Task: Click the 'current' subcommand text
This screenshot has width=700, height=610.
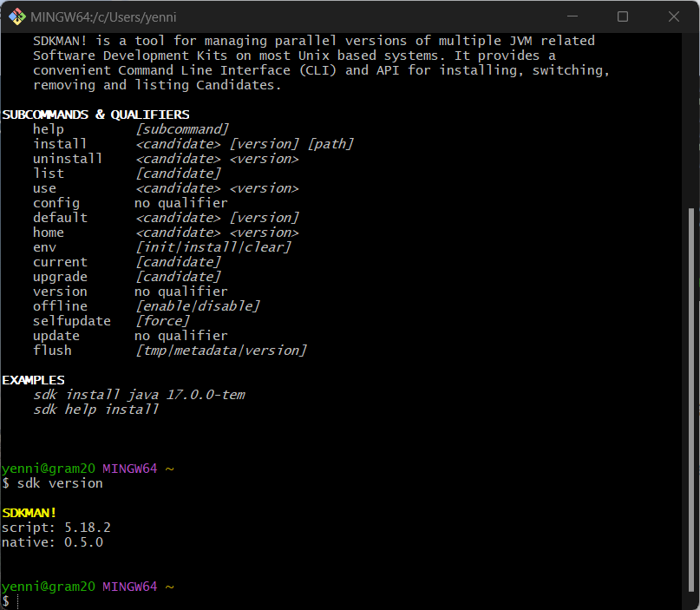Action: click(x=60, y=262)
